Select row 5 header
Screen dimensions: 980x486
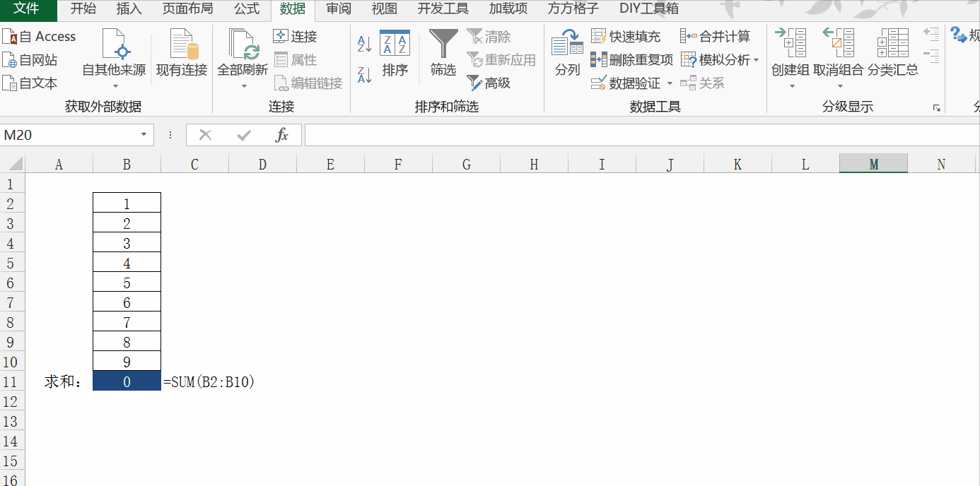pyautogui.click(x=12, y=263)
